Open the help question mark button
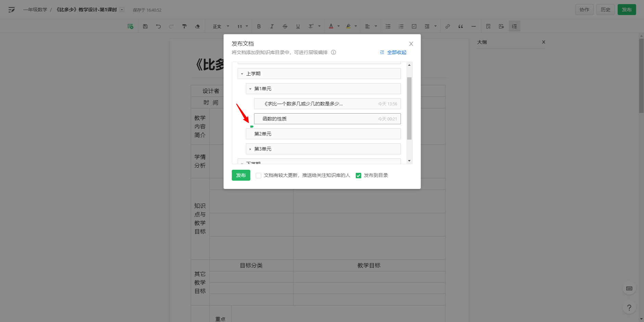This screenshot has width=644, height=322. [x=629, y=308]
